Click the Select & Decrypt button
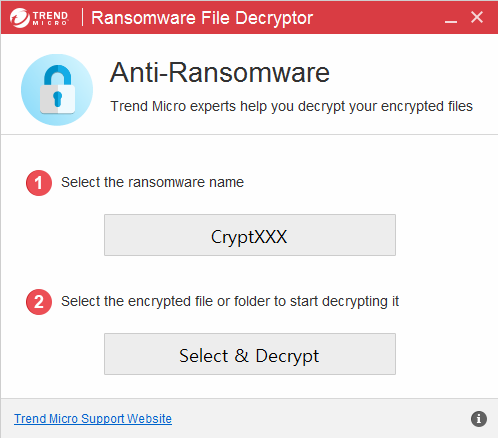498x438 pixels. coord(250,354)
